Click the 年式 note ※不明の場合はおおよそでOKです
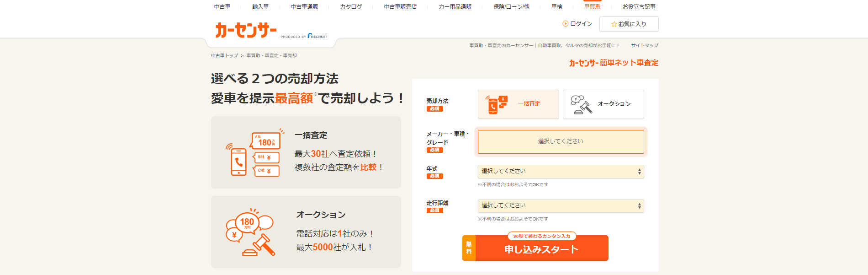The width and height of the screenshot is (868, 275). point(513,185)
